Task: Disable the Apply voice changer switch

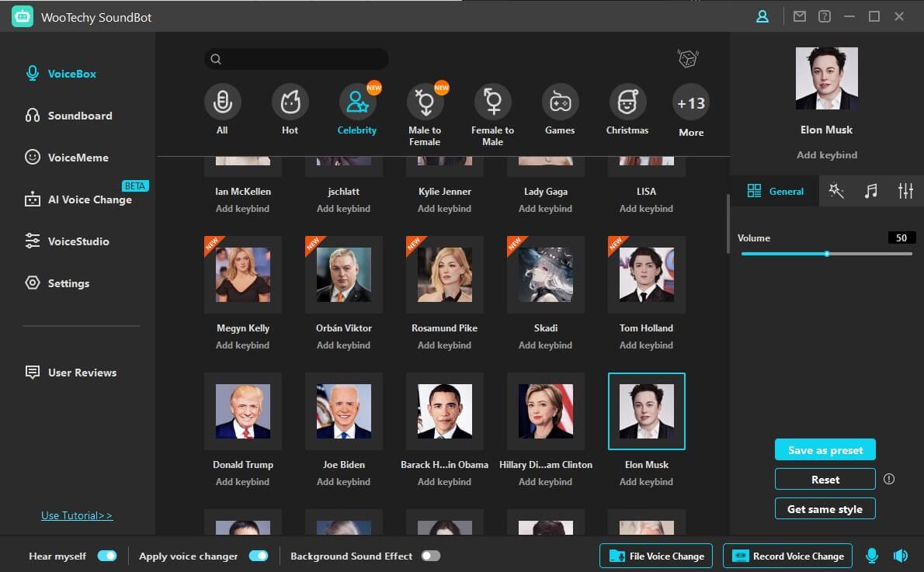Action: tap(258, 556)
